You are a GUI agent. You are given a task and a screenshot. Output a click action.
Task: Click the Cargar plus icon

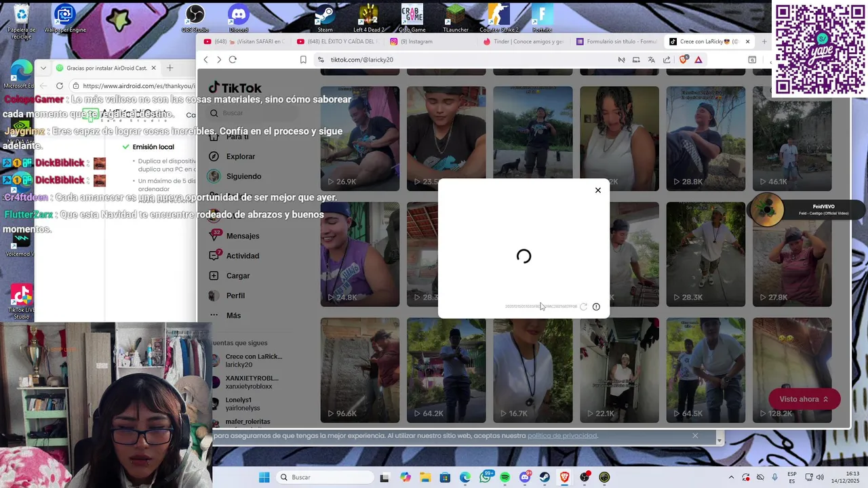[214, 276]
